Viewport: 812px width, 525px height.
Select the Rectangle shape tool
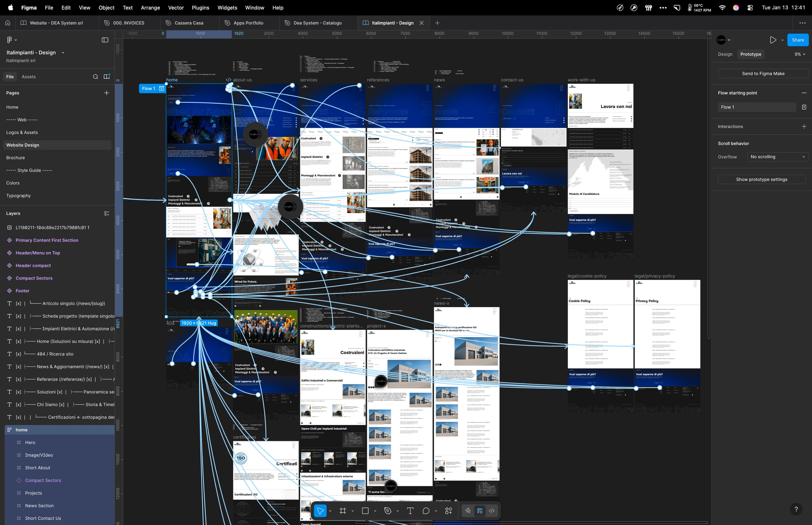pos(365,511)
